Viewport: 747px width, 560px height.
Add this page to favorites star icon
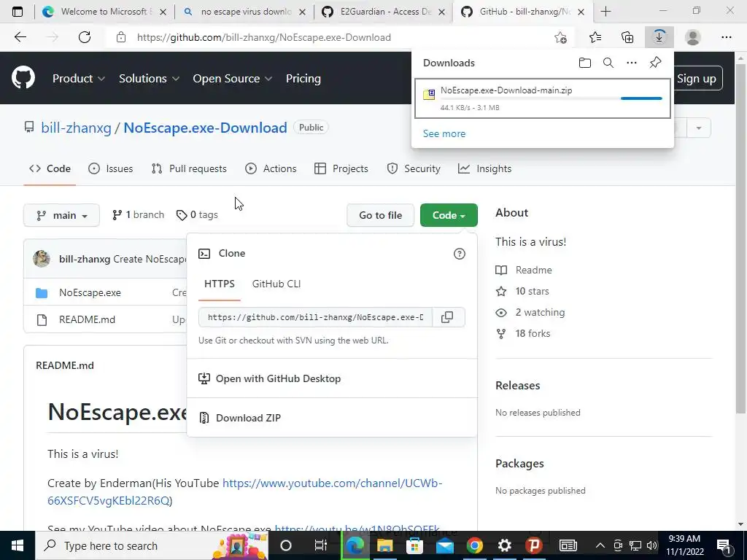pyautogui.click(x=561, y=37)
